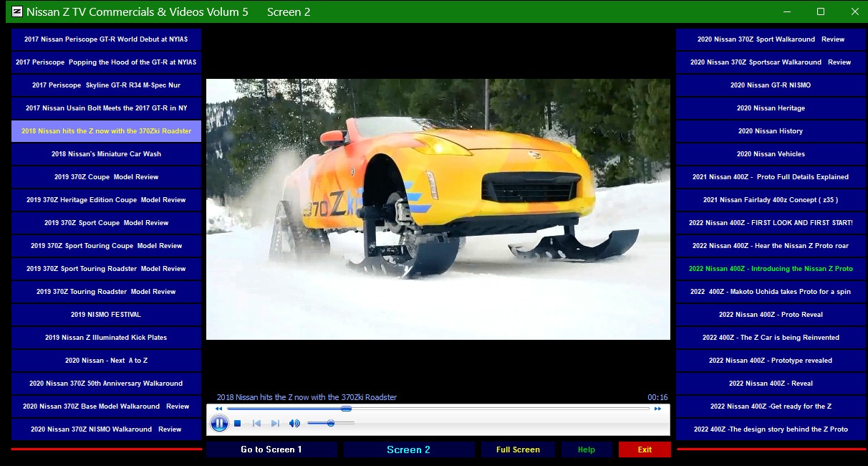
Task: Skip to next track button
Action: 275,424
